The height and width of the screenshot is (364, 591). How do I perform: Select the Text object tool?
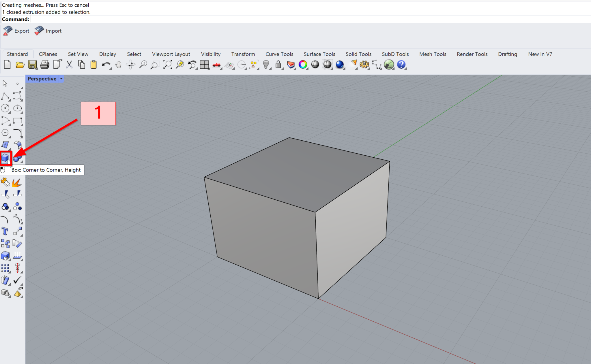click(x=5, y=231)
